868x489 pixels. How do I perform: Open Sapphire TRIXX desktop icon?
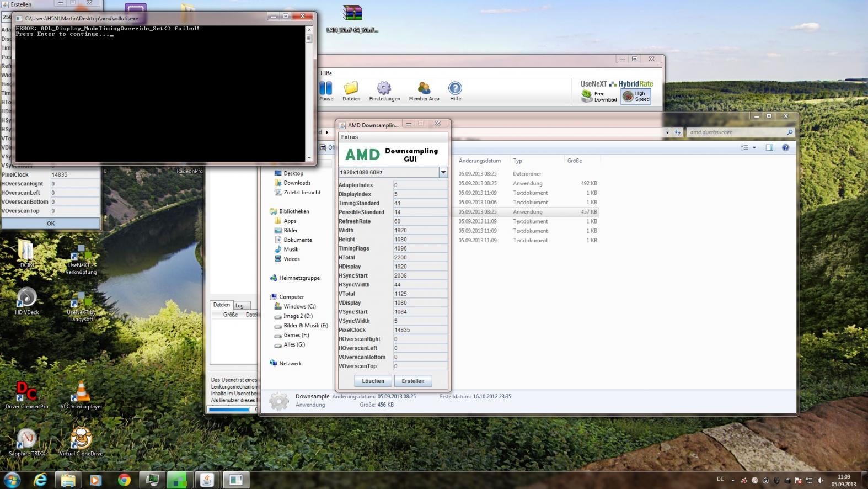26,442
